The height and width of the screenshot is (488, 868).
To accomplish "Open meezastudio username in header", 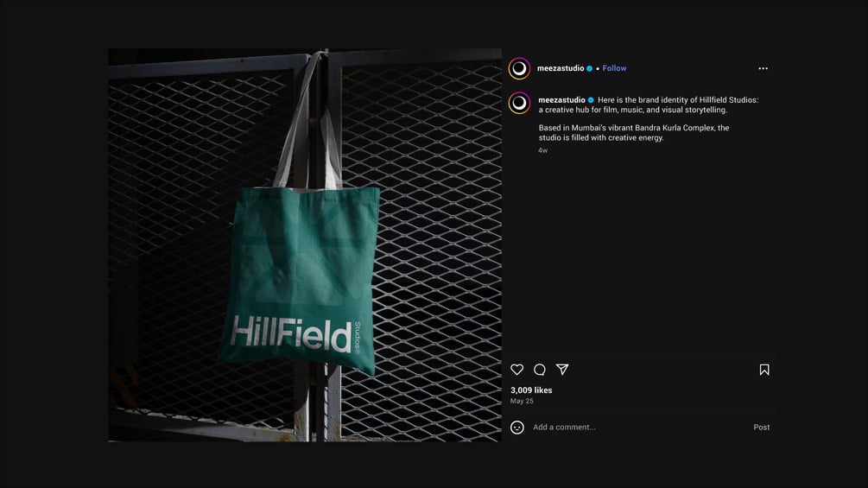I will [x=561, y=68].
